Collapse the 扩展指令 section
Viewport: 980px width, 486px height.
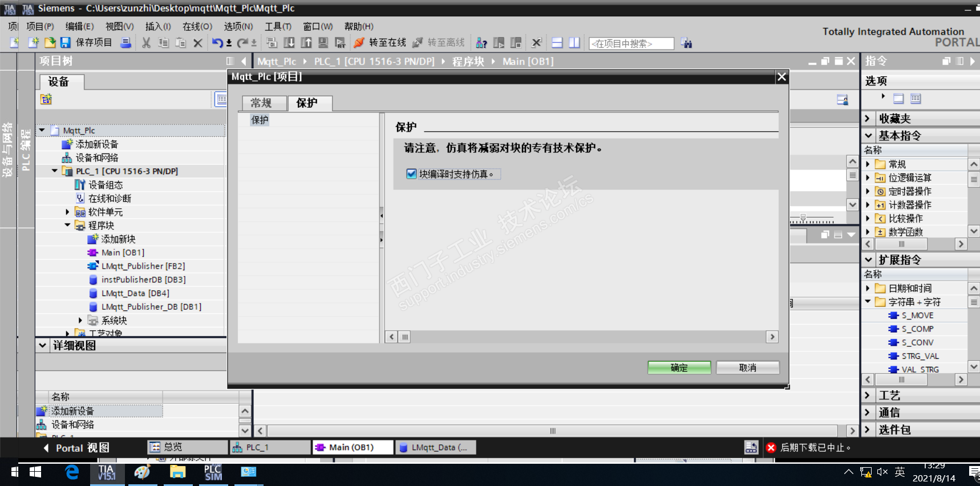coord(868,260)
